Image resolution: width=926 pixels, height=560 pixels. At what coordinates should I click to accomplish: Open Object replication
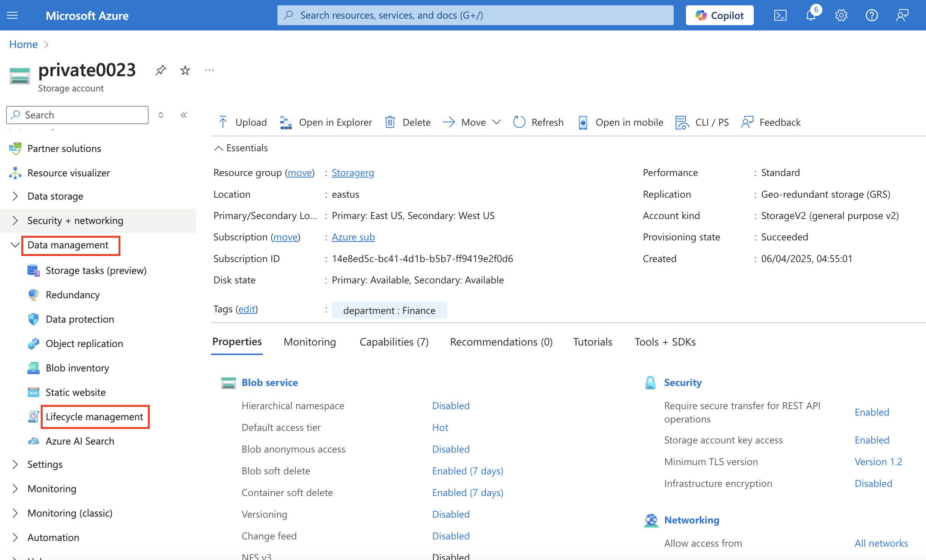[x=84, y=344]
